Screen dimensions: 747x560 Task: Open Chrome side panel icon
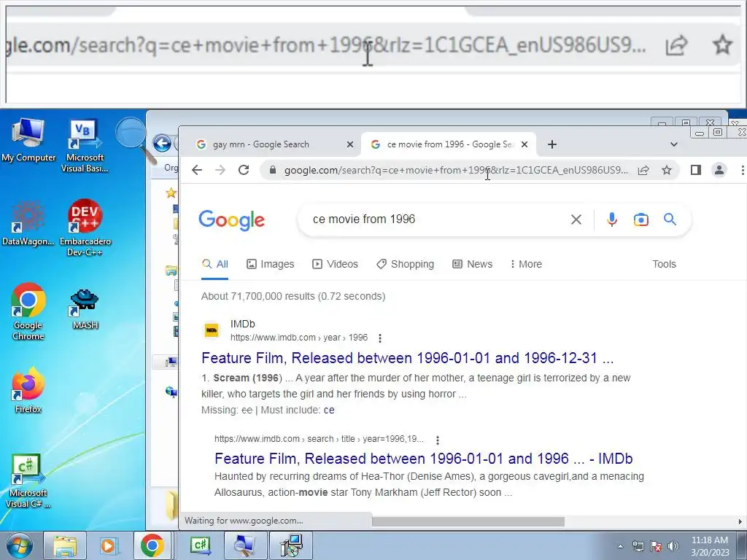pos(695,170)
